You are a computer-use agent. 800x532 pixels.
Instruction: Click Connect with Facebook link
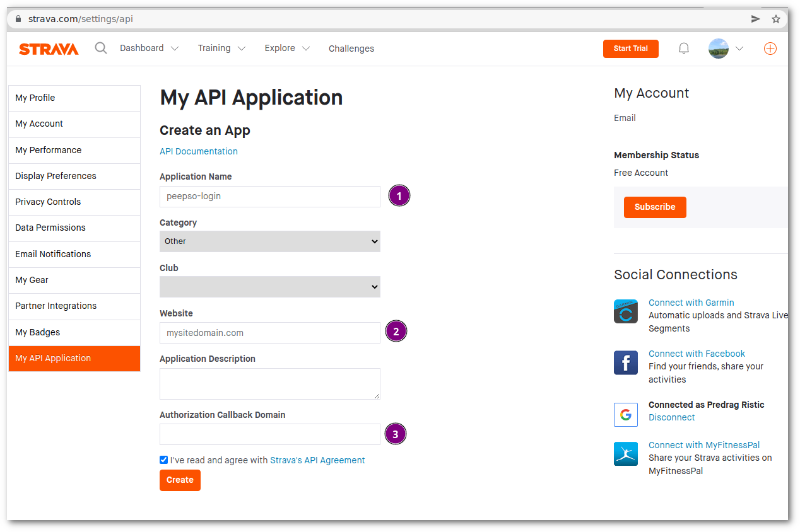click(x=697, y=354)
